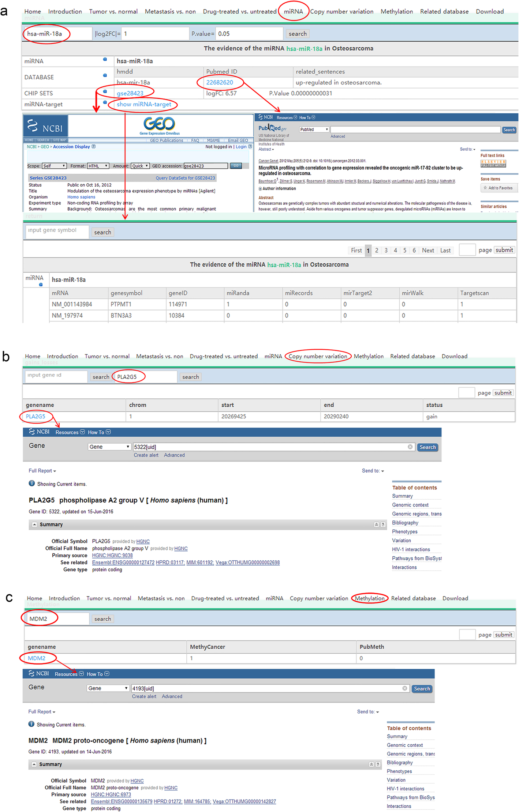The width and height of the screenshot is (519, 812).
Task: Click Bibliography in MDM2 table of contents
Action: click(x=400, y=763)
